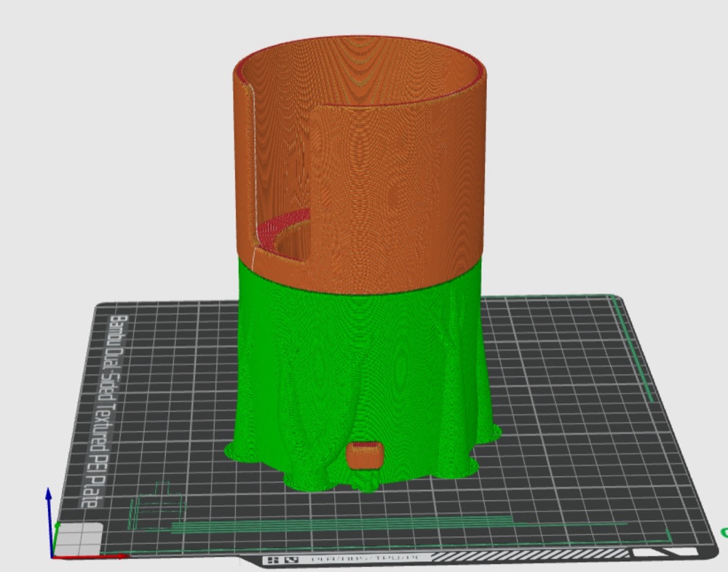Click the small square icons on plate front edge
Image resolution: width=728 pixels, height=572 pixels.
coord(282,560)
